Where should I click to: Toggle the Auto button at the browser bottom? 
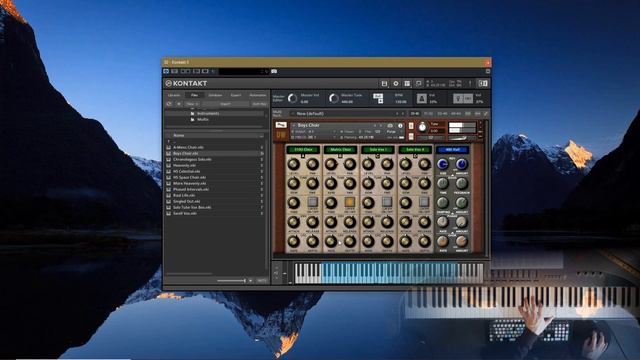(262, 281)
